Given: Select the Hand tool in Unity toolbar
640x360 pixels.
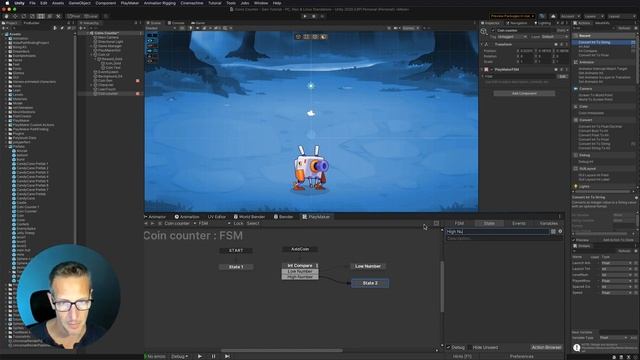Looking at the screenshot, I should tap(6, 16).
